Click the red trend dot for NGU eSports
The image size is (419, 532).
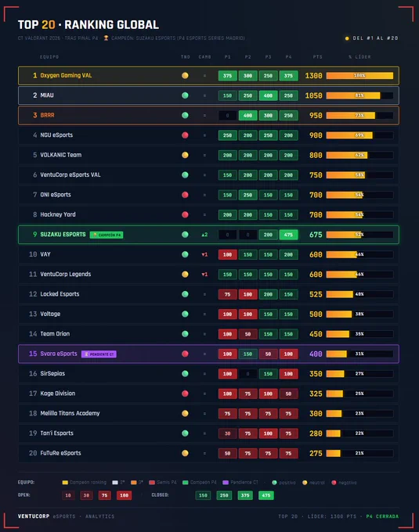coord(185,135)
